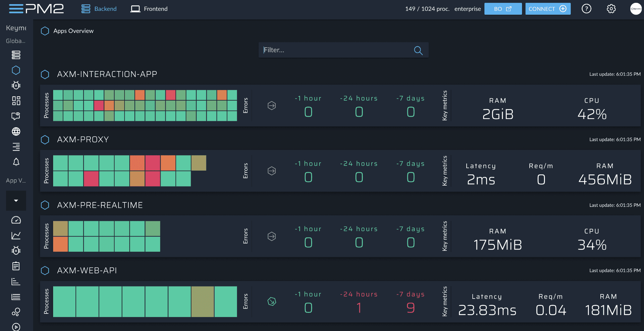This screenshot has width=644, height=331.
Task: Select the Global section label in sidebar
Action: 16,41
